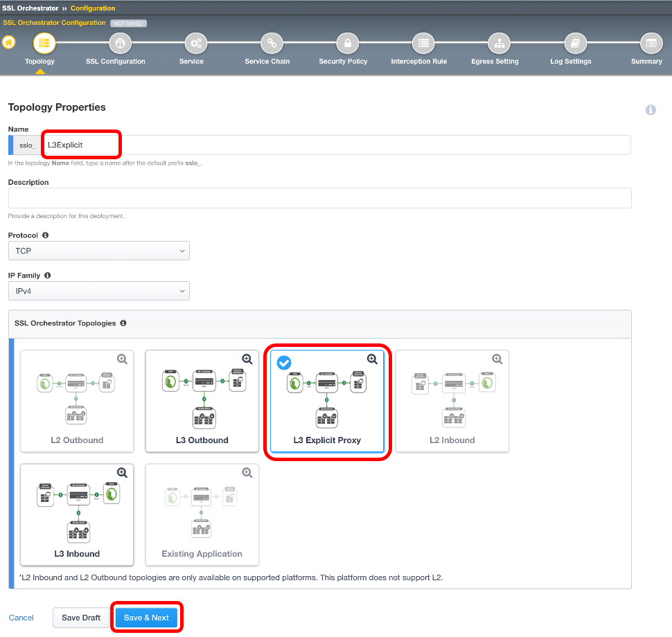Image resolution: width=672 pixels, height=637 pixels.
Task: Jump to the Service gears icon
Action: click(196, 43)
